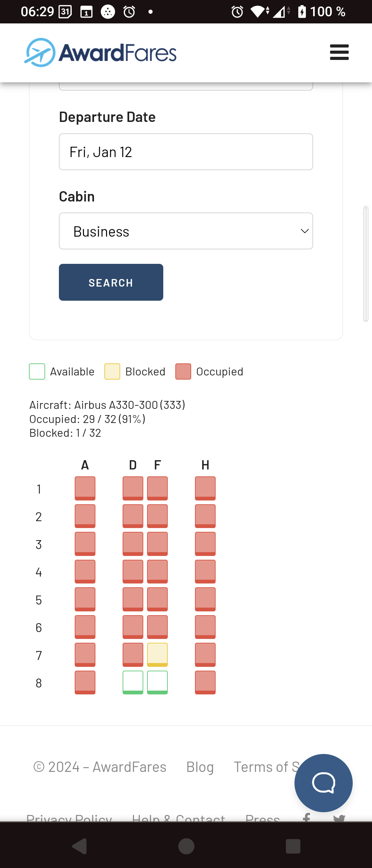The height and width of the screenshot is (868, 372).
Task: Open the chat support bubble
Action: coord(323,783)
